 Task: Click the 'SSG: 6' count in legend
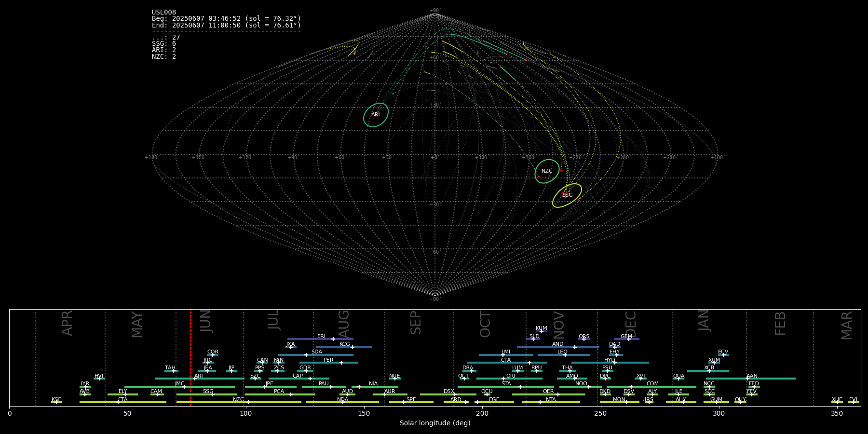164,44
